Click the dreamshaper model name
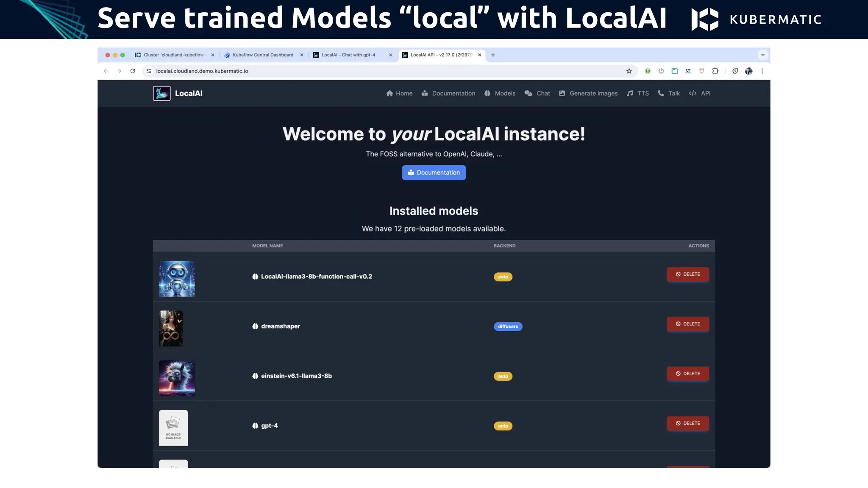This screenshot has height=488, width=868. coord(281,326)
